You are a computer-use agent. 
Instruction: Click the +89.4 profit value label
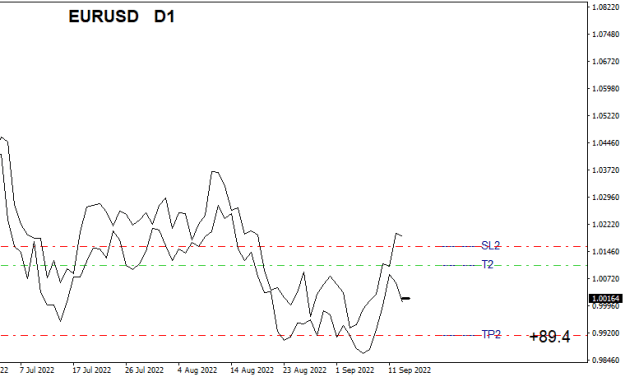(x=550, y=337)
